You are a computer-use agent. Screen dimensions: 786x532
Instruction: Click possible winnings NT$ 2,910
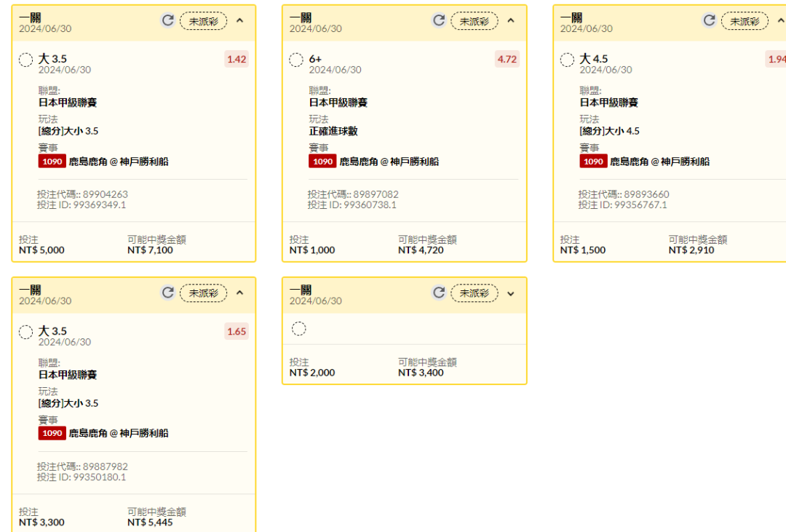(x=691, y=250)
